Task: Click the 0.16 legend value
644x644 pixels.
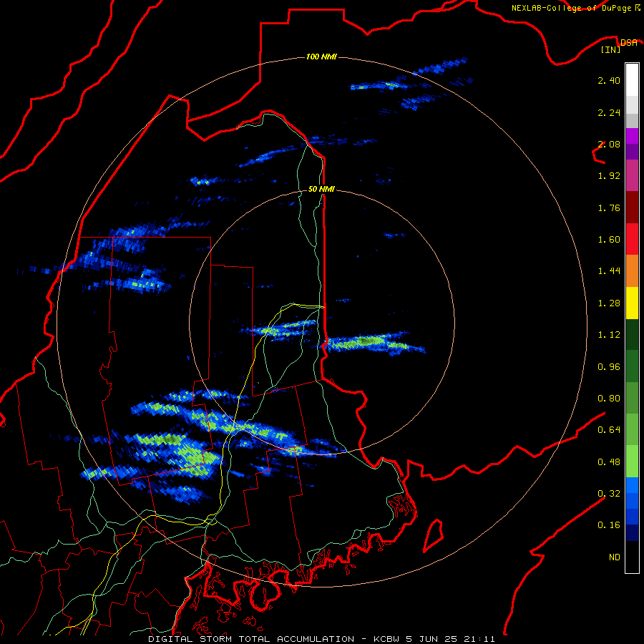Action: pyautogui.click(x=609, y=525)
